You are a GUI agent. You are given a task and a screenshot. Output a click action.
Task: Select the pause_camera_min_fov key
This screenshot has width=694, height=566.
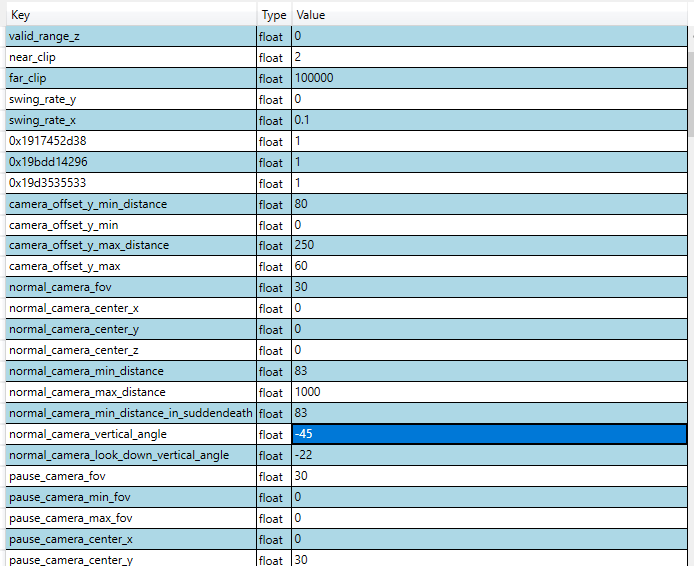click(131, 498)
